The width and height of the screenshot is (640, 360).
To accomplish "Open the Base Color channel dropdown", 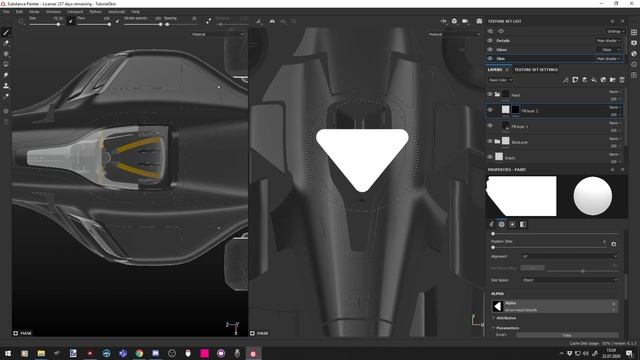I will [x=500, y=80].
